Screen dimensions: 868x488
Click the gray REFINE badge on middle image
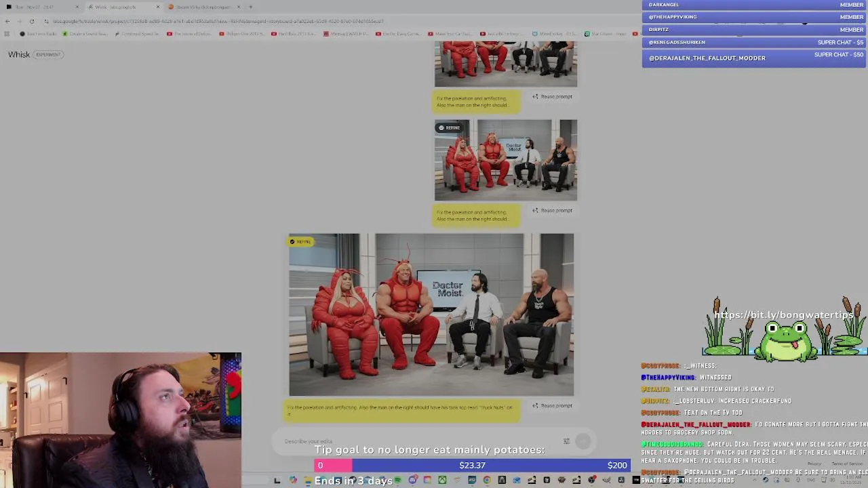[449, 127]
